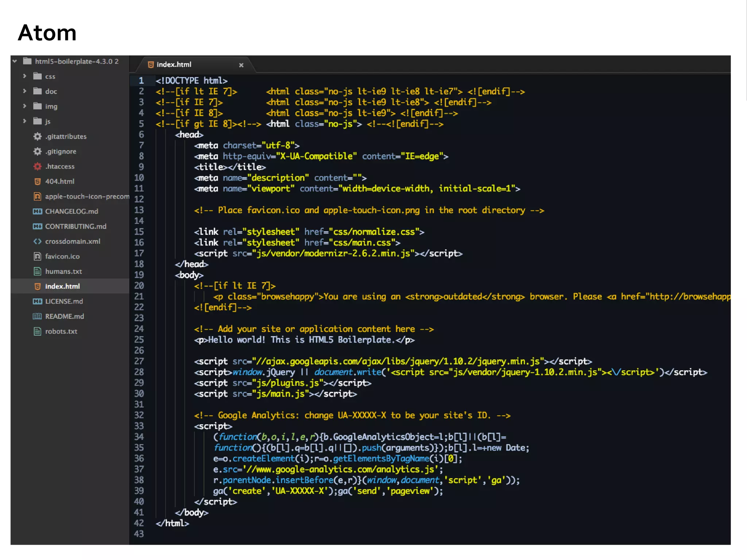Click the closing </html> tag
Viewport: 747px width, 560px height.
[172, 523]
